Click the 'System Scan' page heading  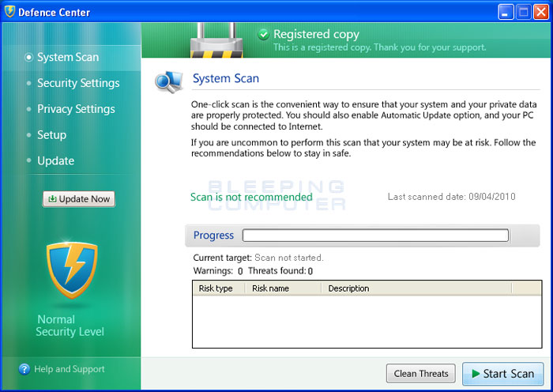pyautogui.click(x=226, y=78)
